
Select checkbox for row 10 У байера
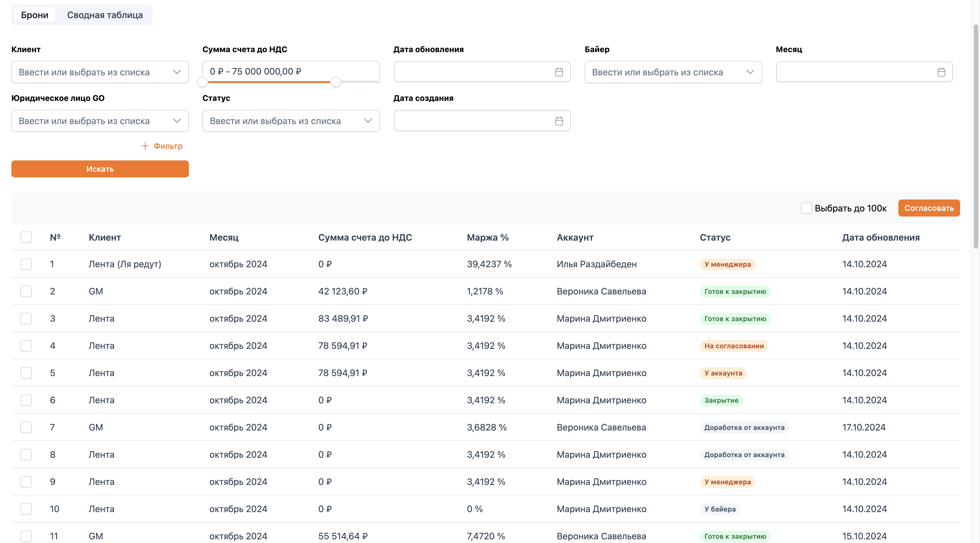click(26, 509)
